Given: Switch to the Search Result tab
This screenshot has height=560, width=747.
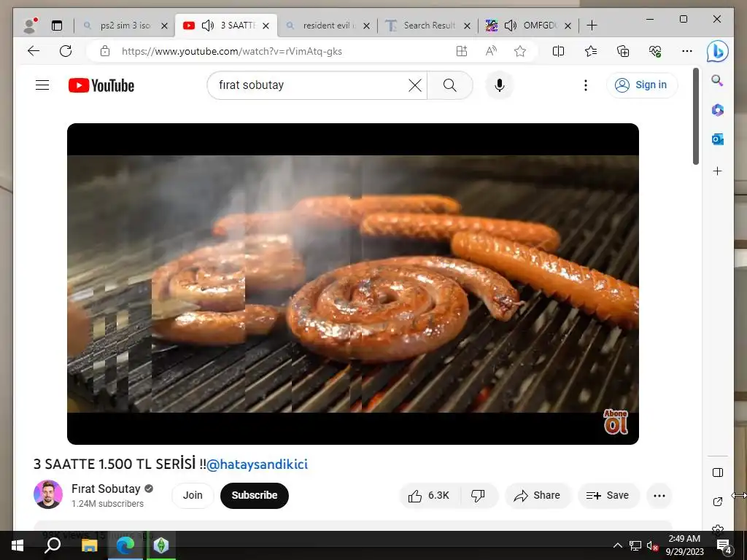Looking at the screenshot, I should [429, 26].
